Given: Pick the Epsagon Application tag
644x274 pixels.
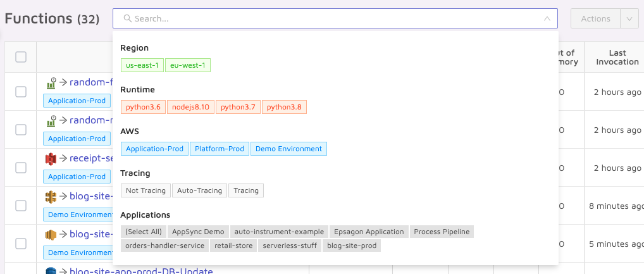Looking at the screenshot, I should coord(369,232).
